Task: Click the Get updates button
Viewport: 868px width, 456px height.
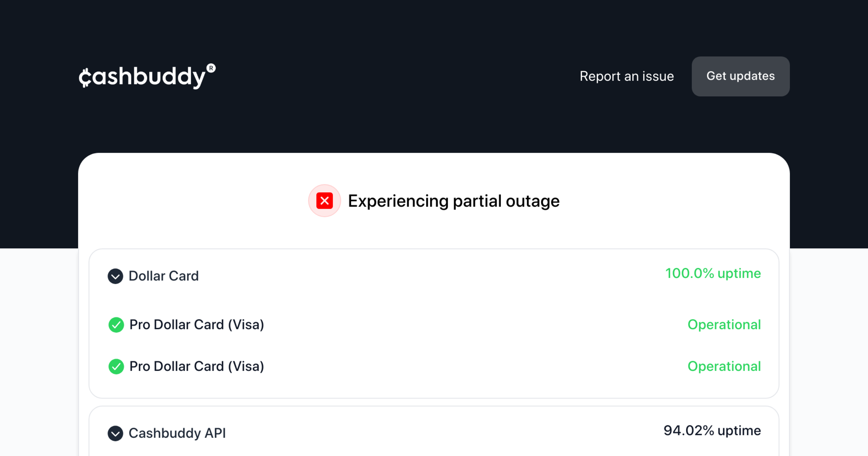Action: click(x=741, y=76)
